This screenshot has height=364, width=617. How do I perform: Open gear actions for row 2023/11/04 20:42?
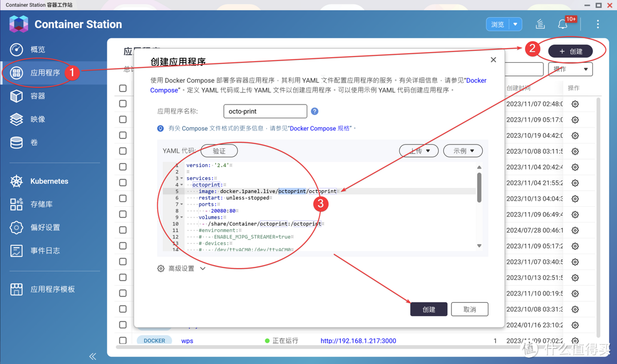click(x=575, y=167)
